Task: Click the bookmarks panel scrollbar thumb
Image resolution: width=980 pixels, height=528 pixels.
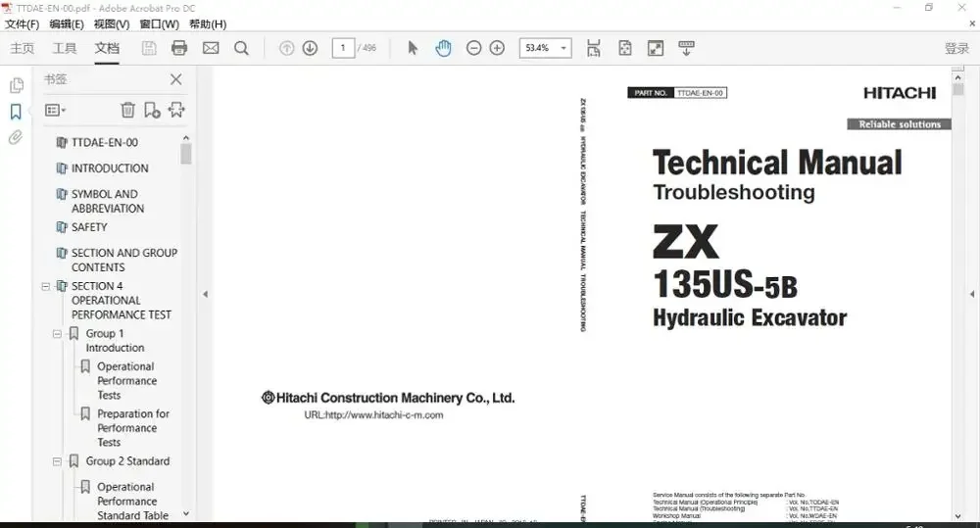Action: click(x=185, y=154)
